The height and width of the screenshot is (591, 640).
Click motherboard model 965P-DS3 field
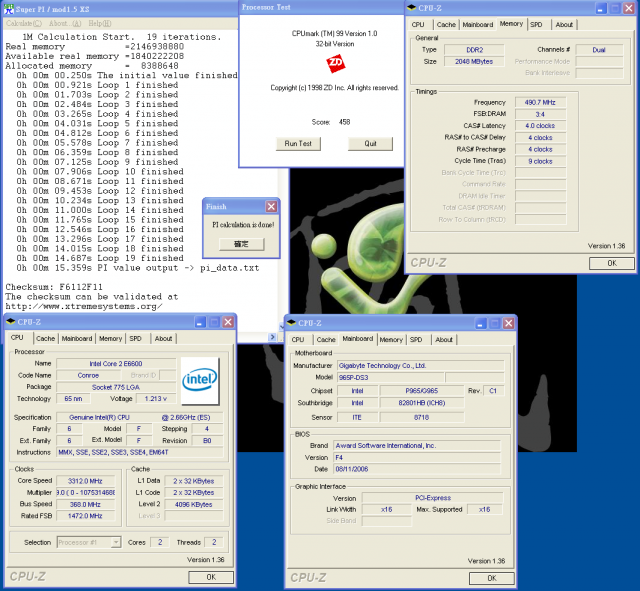tap(391, 378)
